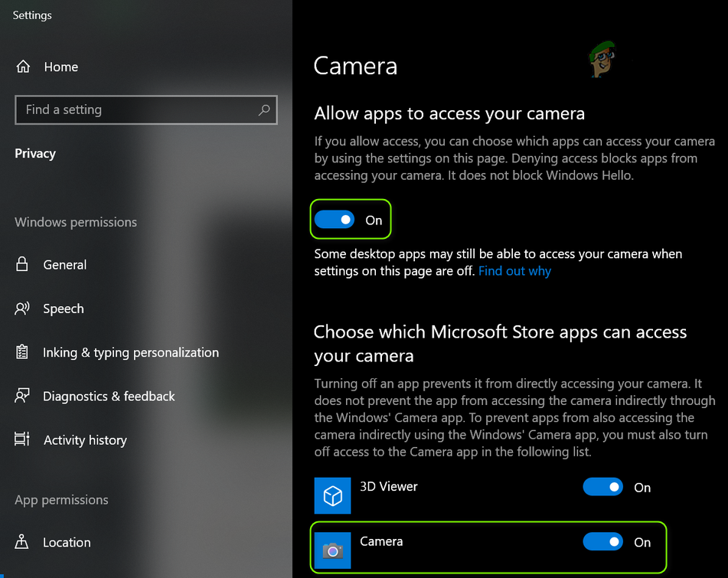The width and height of the screenshot is (728, 578).
Task: Click the Diagnostics & feedback icon
Action: click(x=22, y=396)
